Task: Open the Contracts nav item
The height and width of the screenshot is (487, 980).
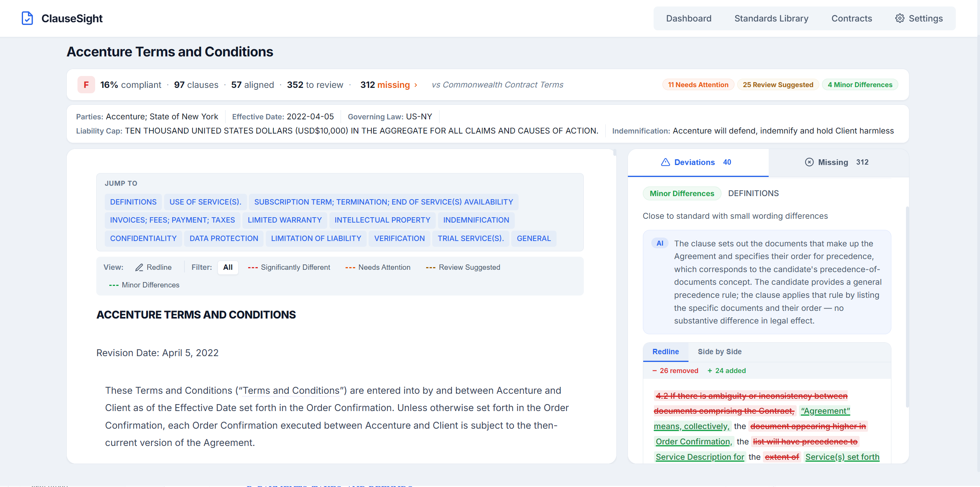Action: pos(852,18)
